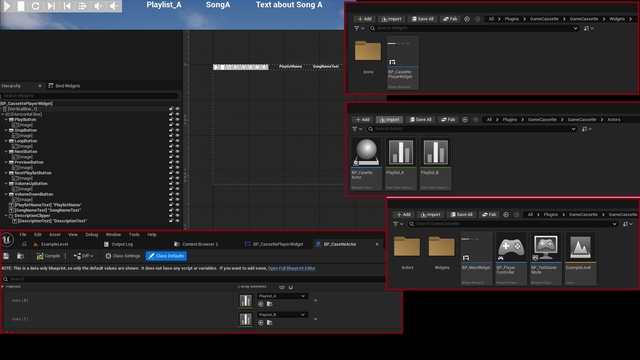Collapse the PlayButton tree node
The width and height of the screenshot is (640, 360).
tap(6, 120)
